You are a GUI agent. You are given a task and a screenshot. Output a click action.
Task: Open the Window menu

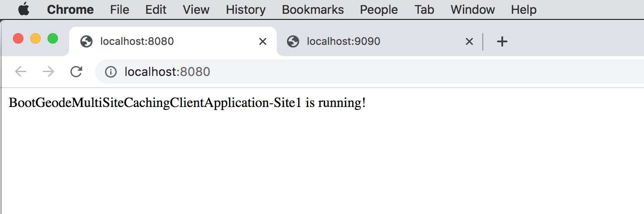pos(473,9)
